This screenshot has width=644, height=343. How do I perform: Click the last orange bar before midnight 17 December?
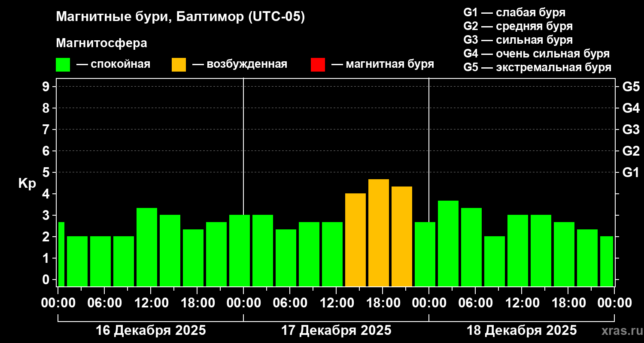point(402,236)
